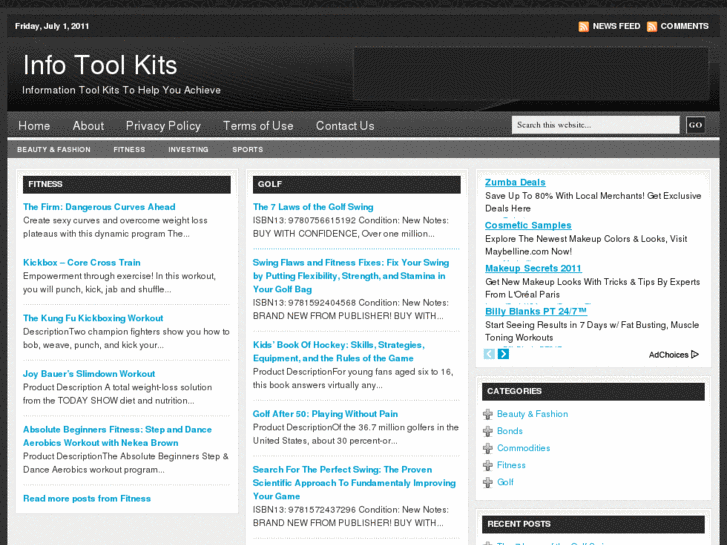This screenshot has height=545, width=727.
Task: Select Fitness in the sub-navigation bar
Action: point(129,149)
